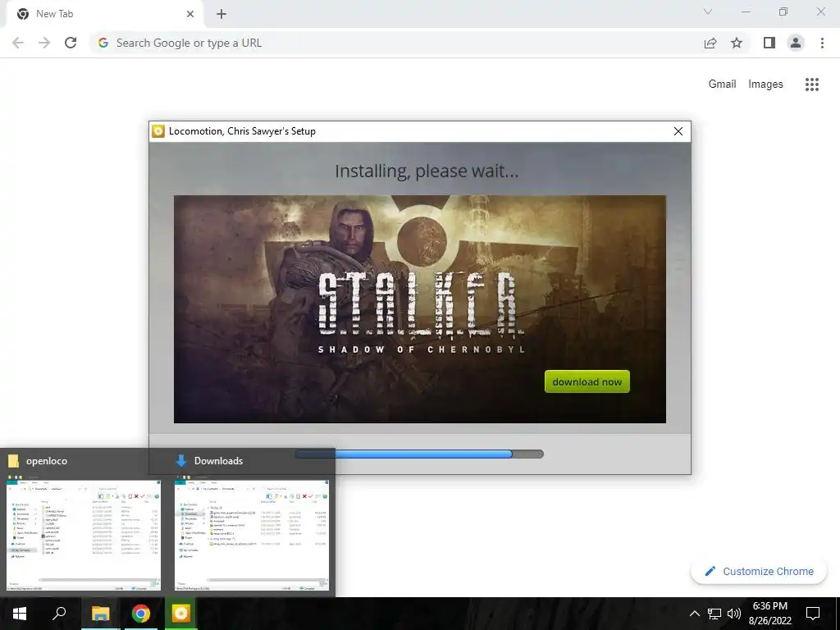Click the Chrome forward arrow
Image resolution: width=840 pixels, height=630 pixels.
tap(44, 43)
